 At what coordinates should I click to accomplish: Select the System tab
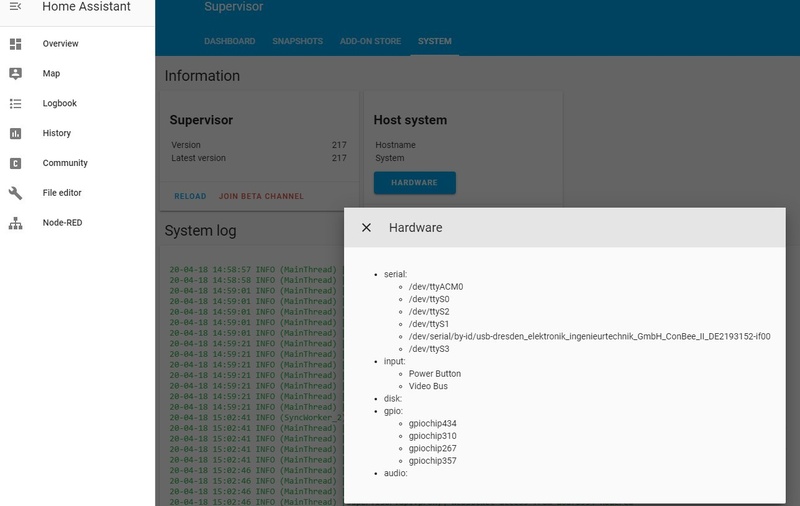435,41
